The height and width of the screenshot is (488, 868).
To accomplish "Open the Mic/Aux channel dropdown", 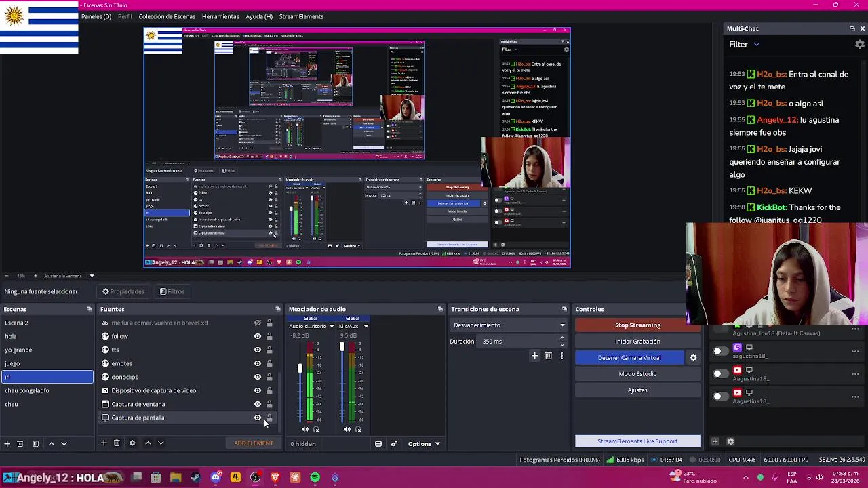I will (366, 326).
